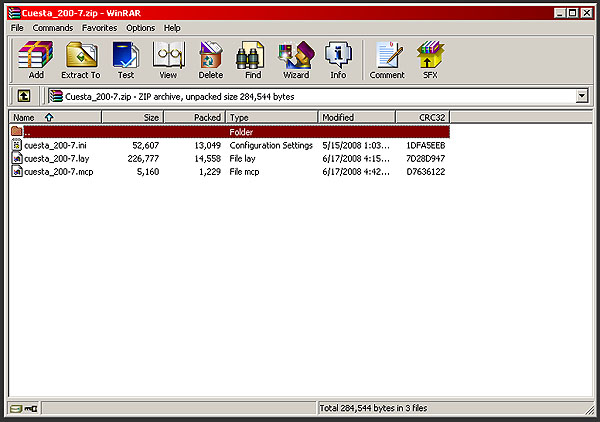
Task: Select the cuesta_200-7.ini file
Action: [55, 145]
